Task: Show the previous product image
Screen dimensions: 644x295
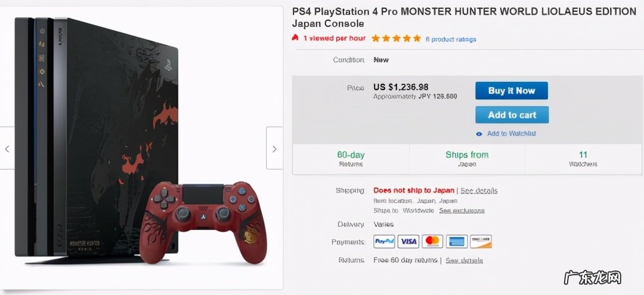Action: click(x=7, y=149)
